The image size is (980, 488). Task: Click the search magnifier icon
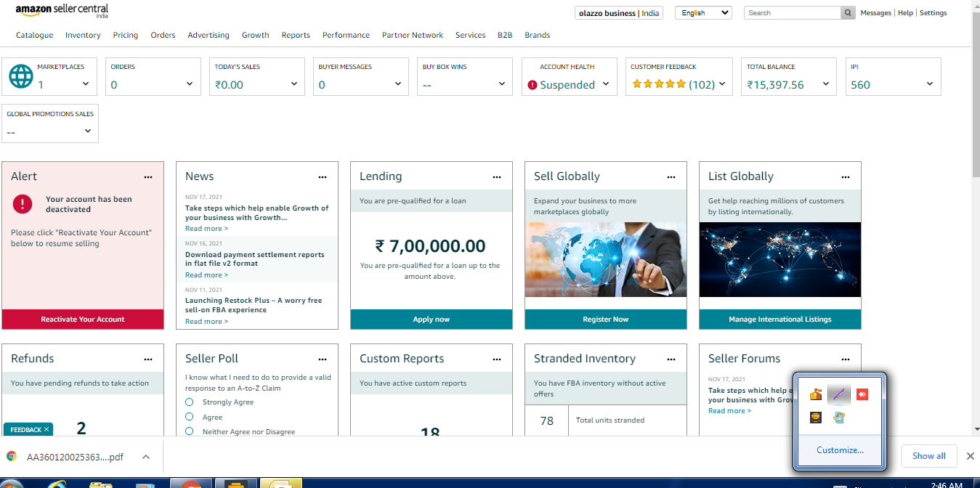pyautogui.click(x=848, y=13)
